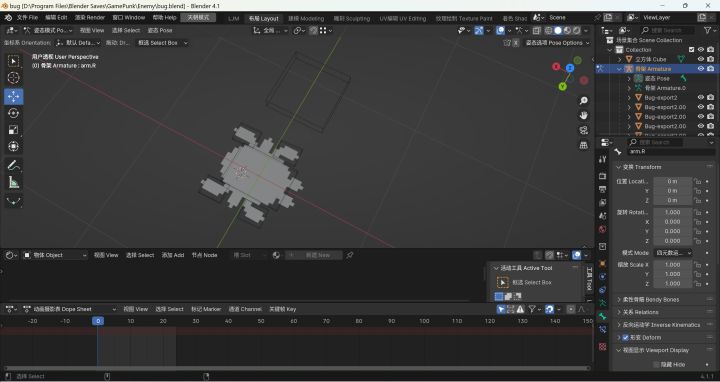Click the viewport zoom magnifier icon
Image resolution: width=720 pixels, height=382 pixels.
[x=584, y=101]
